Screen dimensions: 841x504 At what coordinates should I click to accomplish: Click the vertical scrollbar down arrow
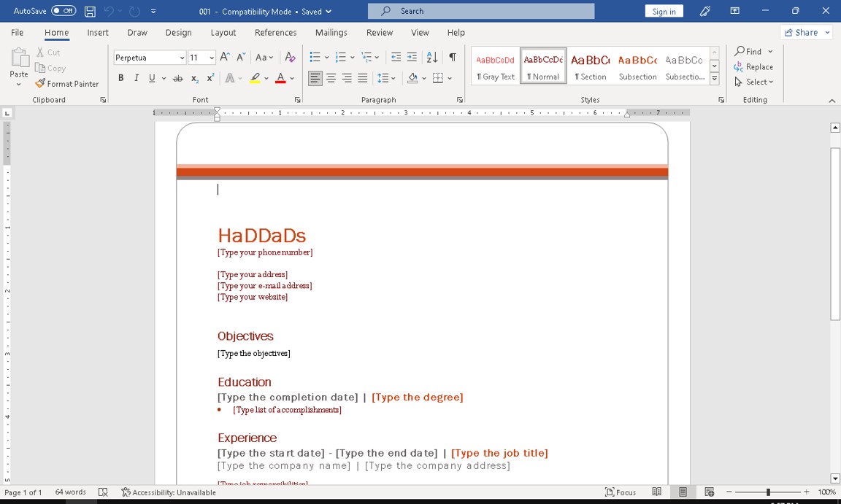(x=835, y=478)
